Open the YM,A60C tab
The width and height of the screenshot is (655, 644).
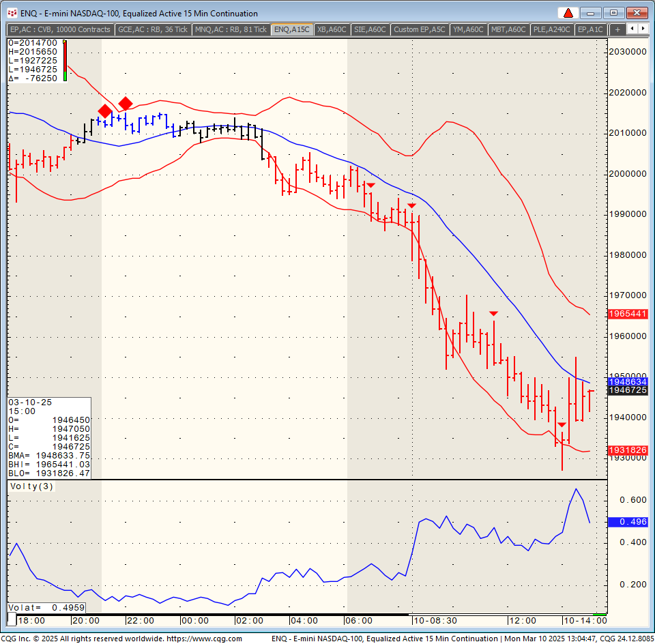coord(468,29)
